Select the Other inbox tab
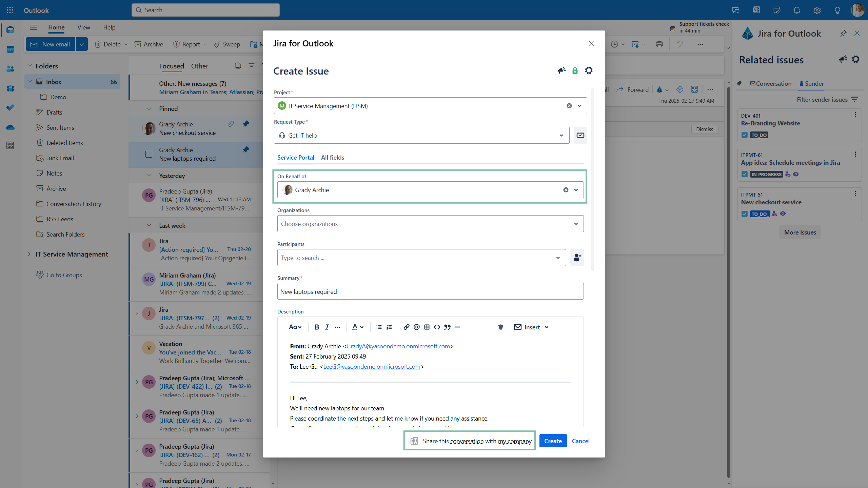This screenshot has width=868, height=488. click(x=200, y=66)
